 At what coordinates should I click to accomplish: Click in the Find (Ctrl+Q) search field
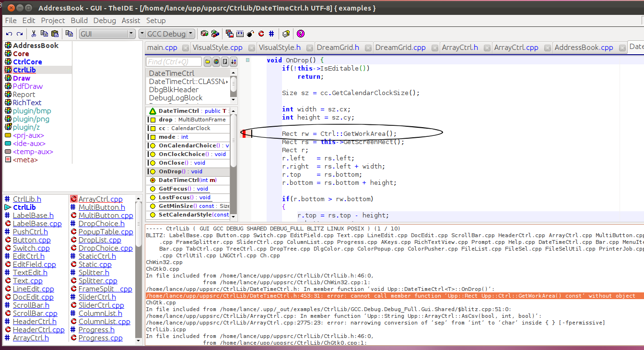174,61
